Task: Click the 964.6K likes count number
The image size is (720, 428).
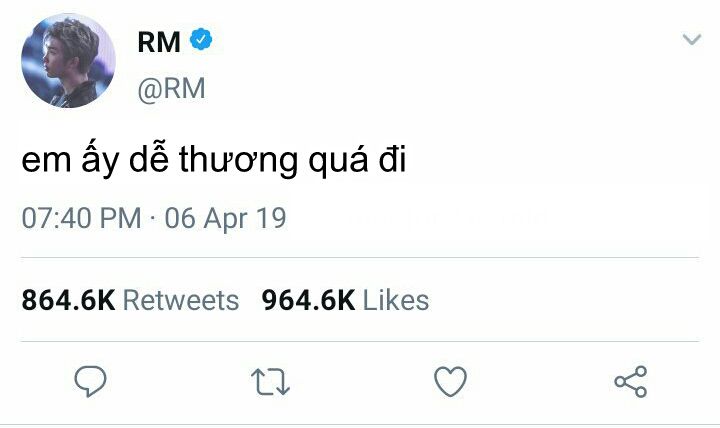Action: pyautogui.click(x=308, y=300)
